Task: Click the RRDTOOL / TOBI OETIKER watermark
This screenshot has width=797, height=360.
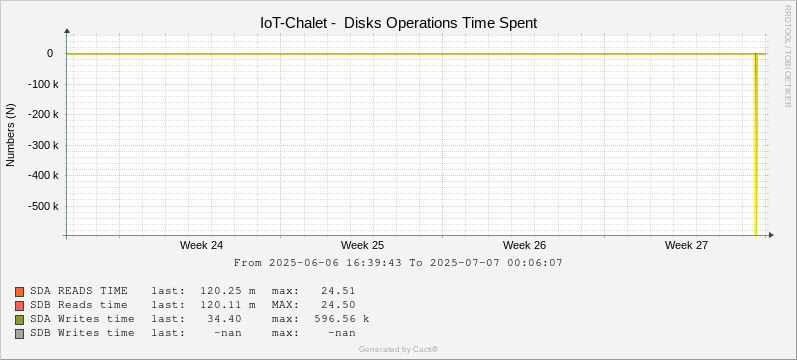Action: (788, 55)
